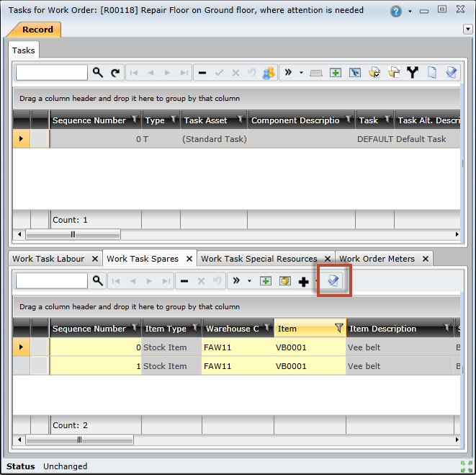476x475 pixels.
Task: Click the Tasks search input field
Action: tap(52, 73)
